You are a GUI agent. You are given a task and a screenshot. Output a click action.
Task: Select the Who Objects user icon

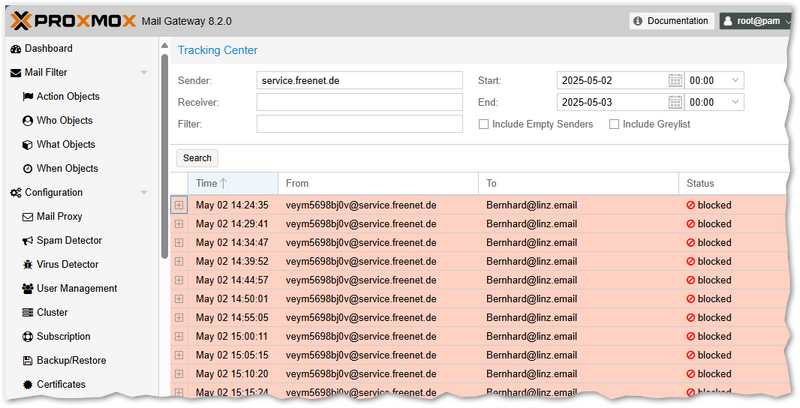tap(28, 121)
